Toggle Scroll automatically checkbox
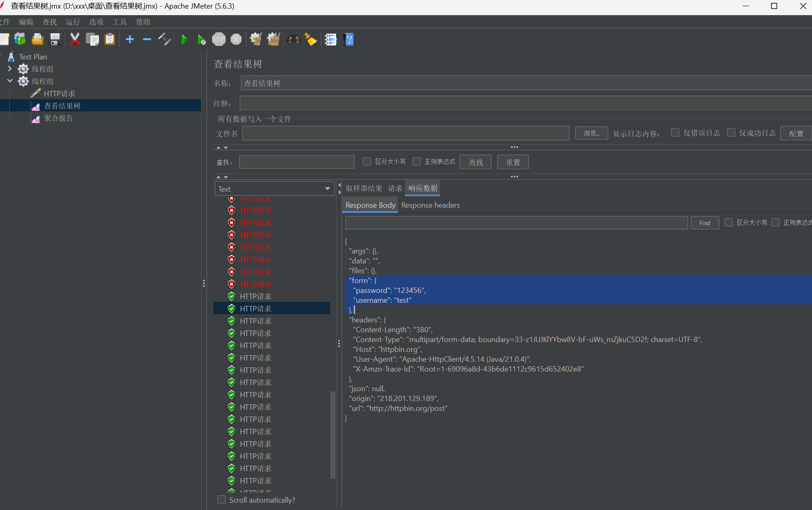The image size is (812, 510). tap(222, 500)
